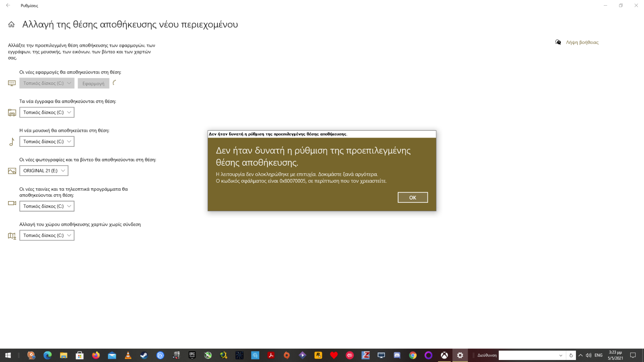Screen dimensions: 644x362
Task: Click the Settings gear in taskbar
Action: tap(460, 355)
